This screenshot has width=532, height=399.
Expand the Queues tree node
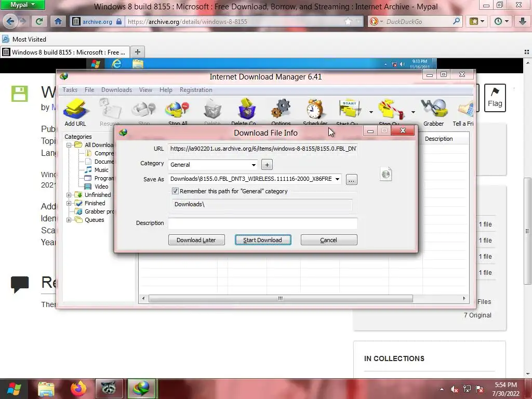pyautogui.click(x=69, y=220)
